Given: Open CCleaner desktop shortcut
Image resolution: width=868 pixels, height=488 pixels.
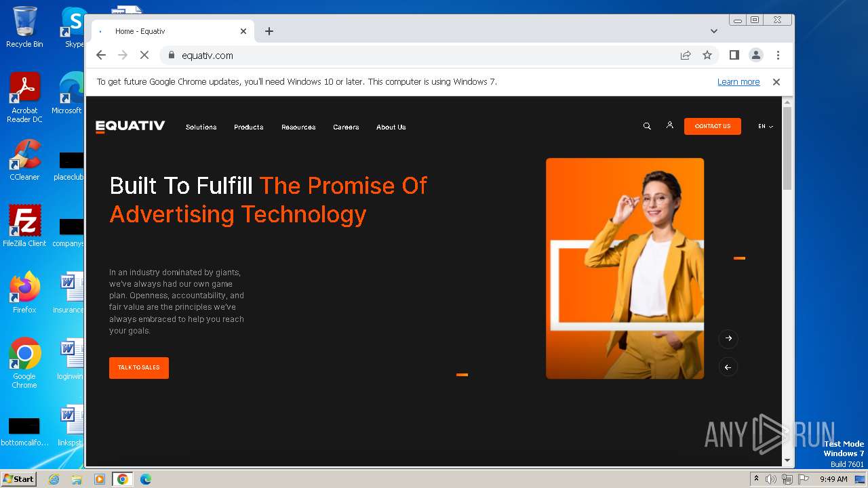Looking at the screenshot, I should tap(24, 160).
